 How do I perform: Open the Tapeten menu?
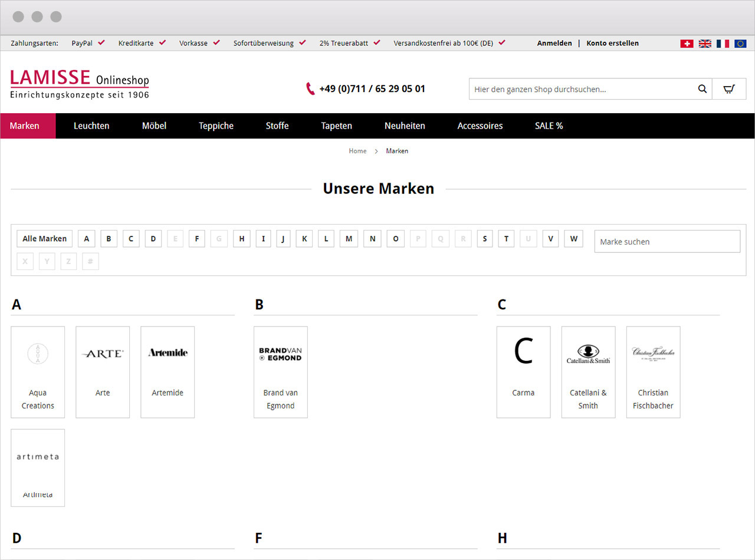tap(336, 126)
